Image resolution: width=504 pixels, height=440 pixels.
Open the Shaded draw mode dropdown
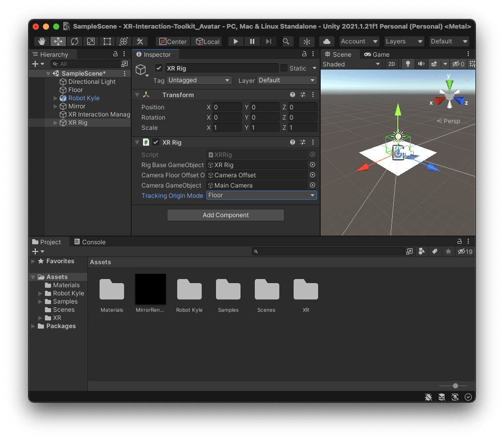point(351,64)
